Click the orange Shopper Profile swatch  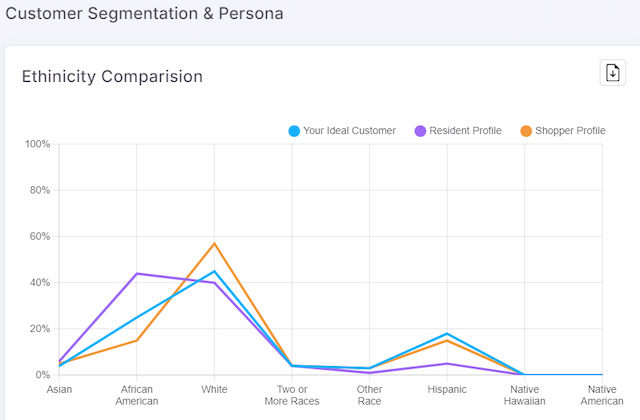coord(526,131)
